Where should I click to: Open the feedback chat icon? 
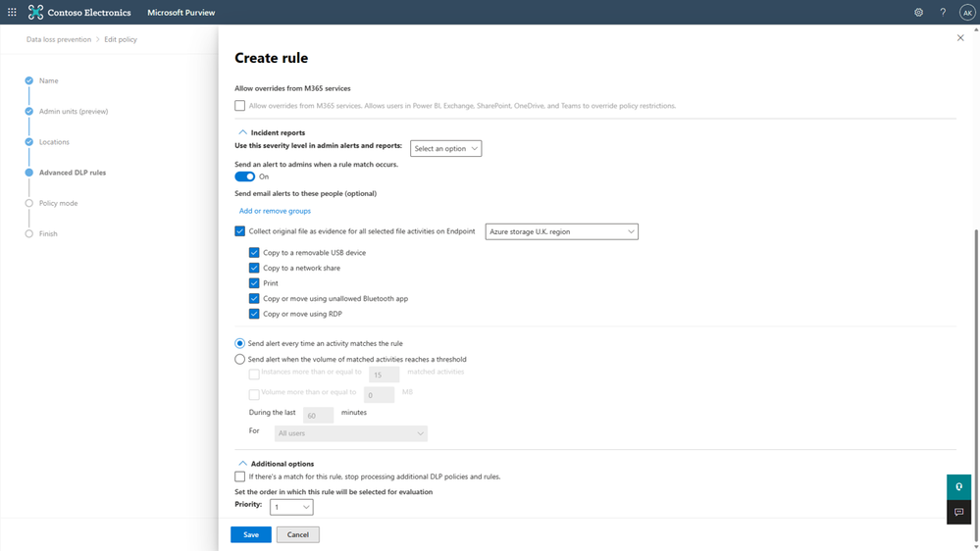958,512
